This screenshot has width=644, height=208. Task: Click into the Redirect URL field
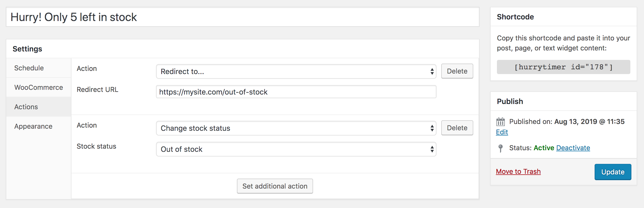click(296, 92)
